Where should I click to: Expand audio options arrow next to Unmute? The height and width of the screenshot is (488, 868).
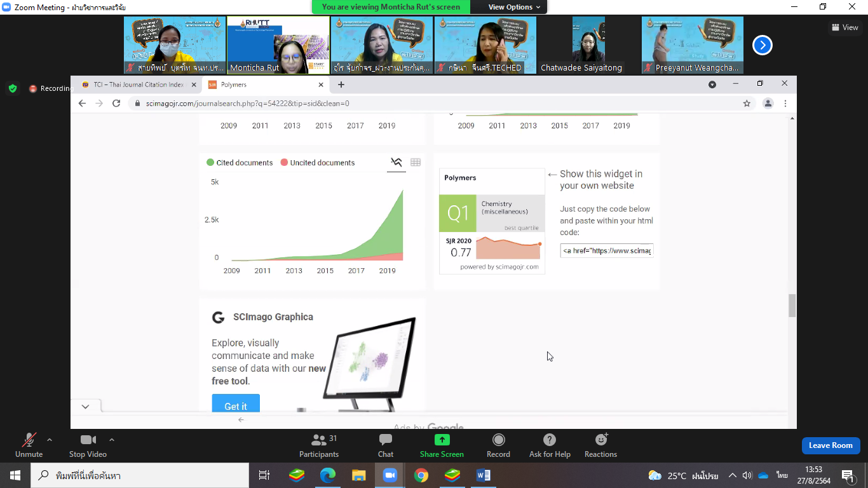50,440
